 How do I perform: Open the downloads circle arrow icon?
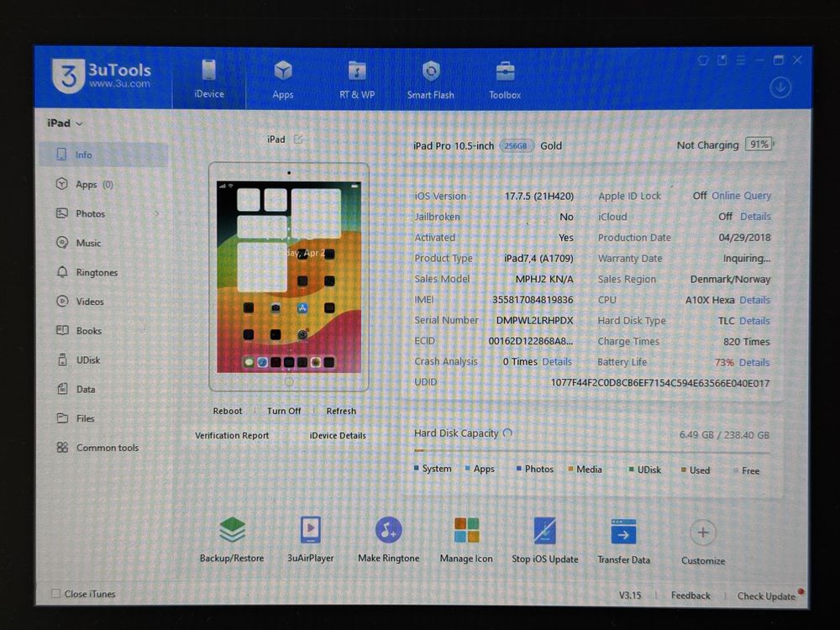[780, 87]
